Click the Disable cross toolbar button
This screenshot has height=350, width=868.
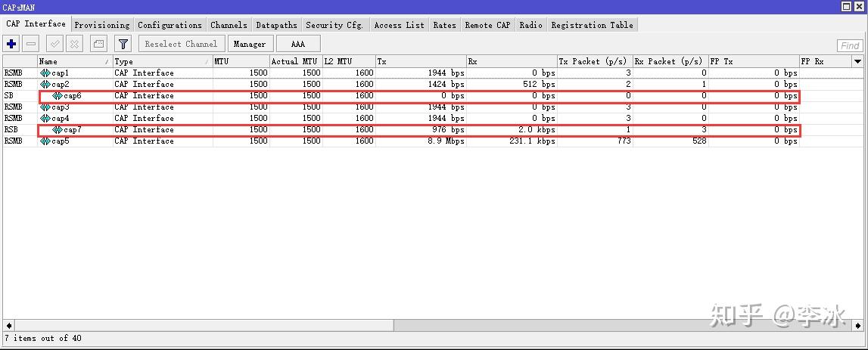[75, 44]
